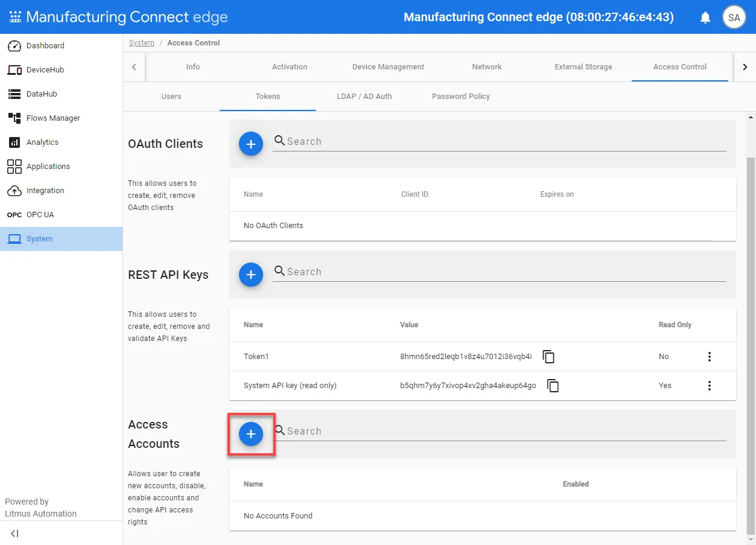Open Integration from the sidebar
The width and height of the screenshot is (756, 545).
(x=61, y=191)
